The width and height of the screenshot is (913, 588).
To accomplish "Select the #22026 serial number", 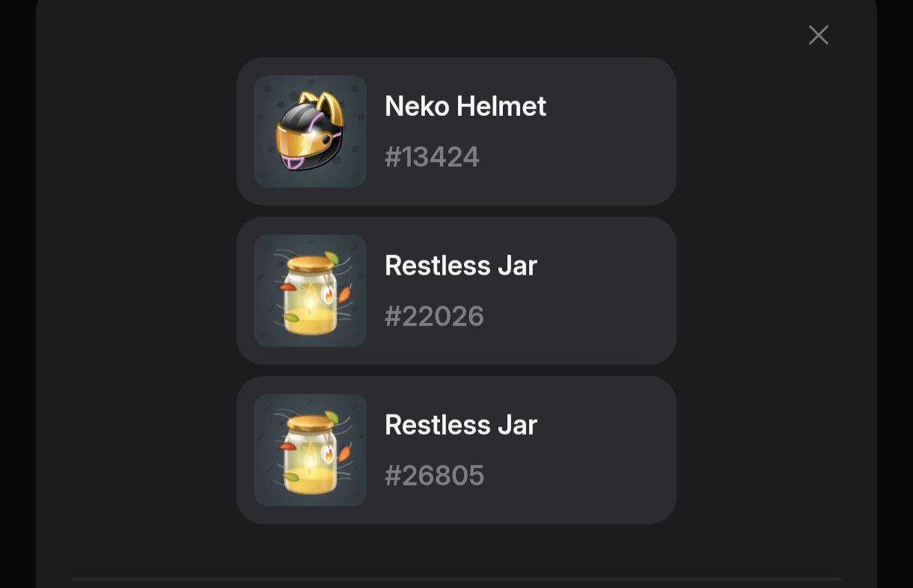I will point(434,316).
